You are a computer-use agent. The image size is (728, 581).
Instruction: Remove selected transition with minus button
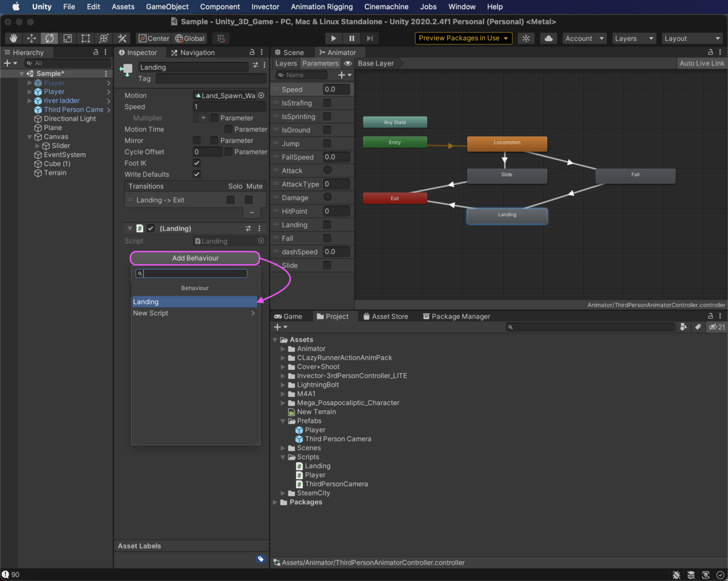[x=252, y=213]
